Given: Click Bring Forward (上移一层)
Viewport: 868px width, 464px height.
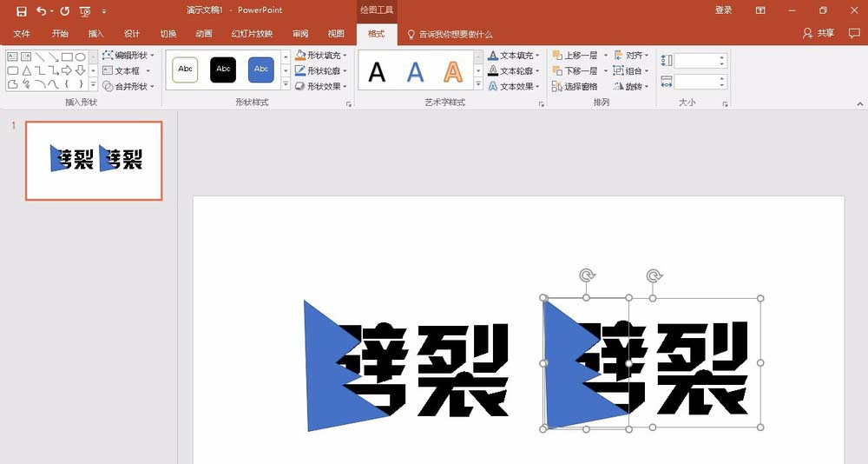Looking at the screenshot, I should pos(575,55).
